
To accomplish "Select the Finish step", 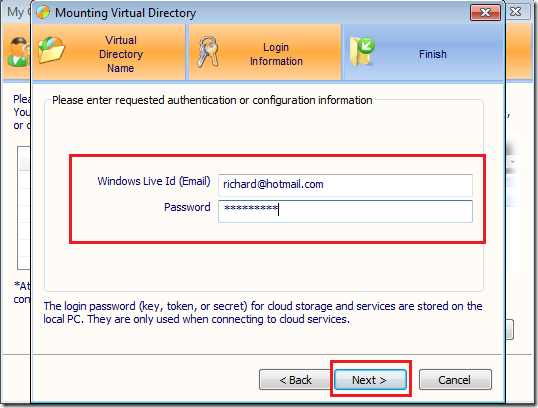I will coord(423,52).
